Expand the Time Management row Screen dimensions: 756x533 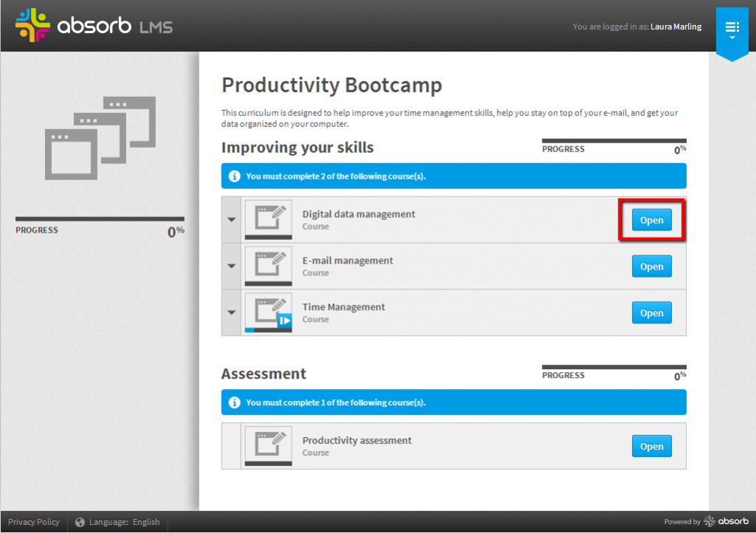pyautogui.click(x=231, y=312)
